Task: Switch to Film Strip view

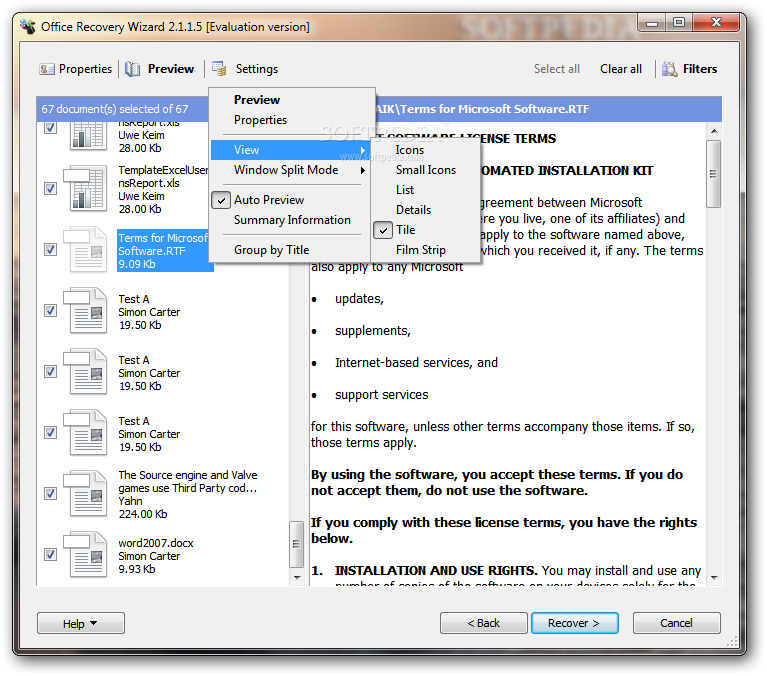Action: click(x=421, y=250)
